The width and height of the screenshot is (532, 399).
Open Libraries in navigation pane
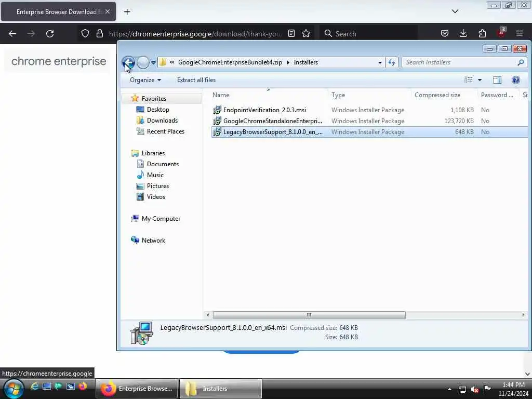(x=153, y=153)
